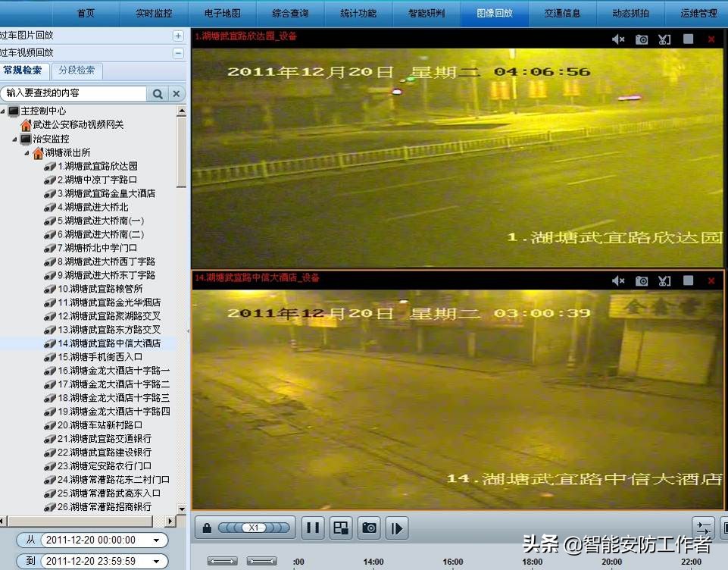Pause playback using the bottom pause control

coord(312,528)
